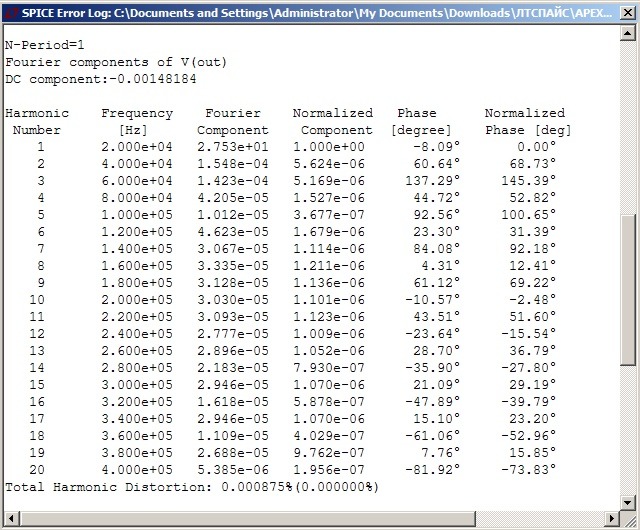The height and width of the screenshot is (530, 640).
Task: Click frequency value 3.000e+05
Action: [x=137, y=385]
